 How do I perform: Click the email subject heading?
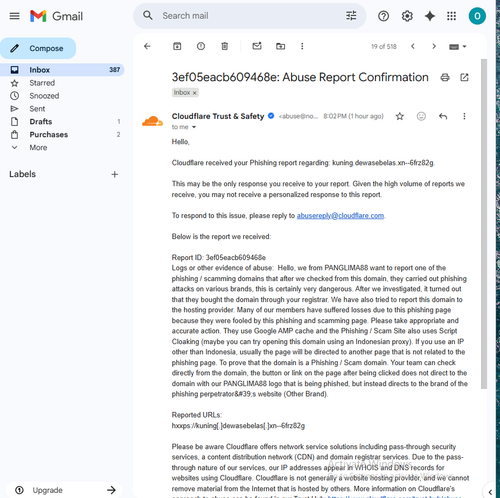[300, 77]
